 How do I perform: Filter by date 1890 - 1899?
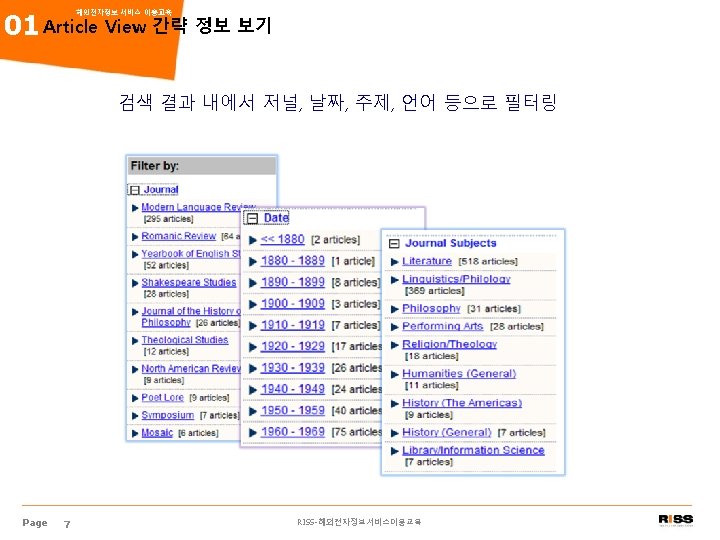[x=292, y=282]
